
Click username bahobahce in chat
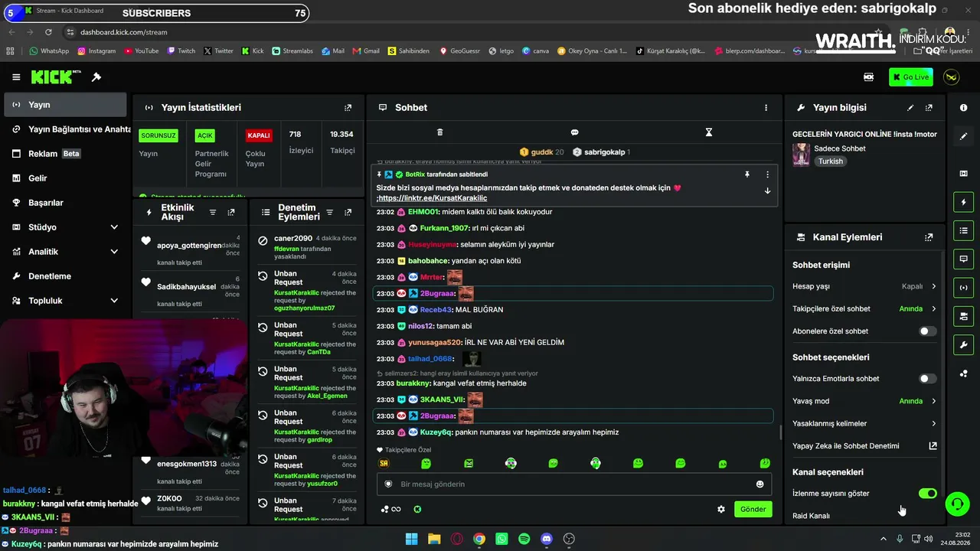tap(429, 261)
